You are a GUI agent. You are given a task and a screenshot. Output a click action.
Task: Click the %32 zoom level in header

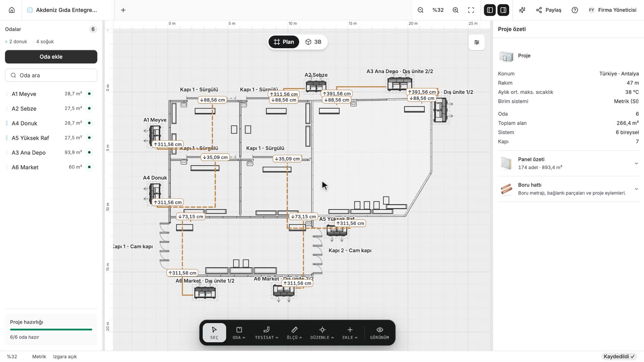tap(438, 10)
